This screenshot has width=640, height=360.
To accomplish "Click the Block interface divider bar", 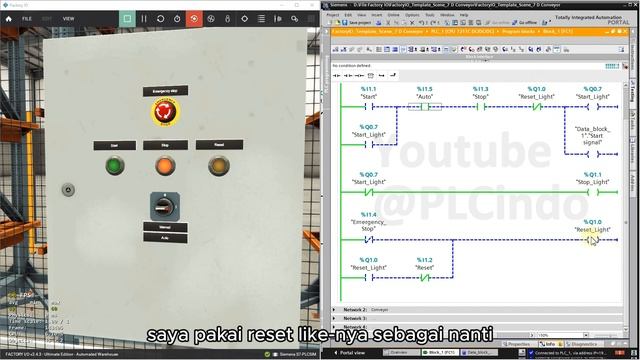I will (480, 57).
